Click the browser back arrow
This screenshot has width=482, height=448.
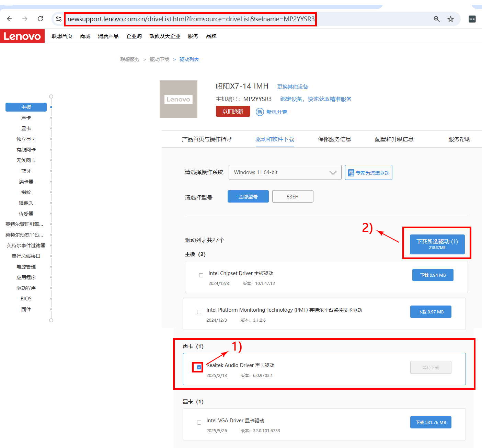click(x=10, y=19)
